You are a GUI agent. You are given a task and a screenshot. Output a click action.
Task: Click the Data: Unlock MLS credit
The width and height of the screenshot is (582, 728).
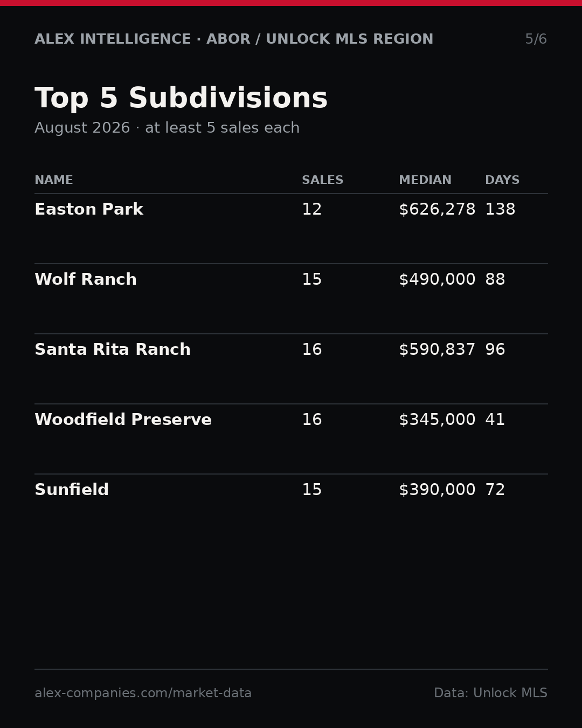coord(490,693)
